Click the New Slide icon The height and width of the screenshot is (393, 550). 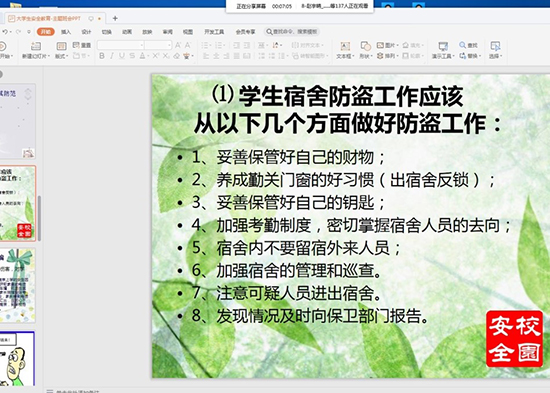[36, 46]
